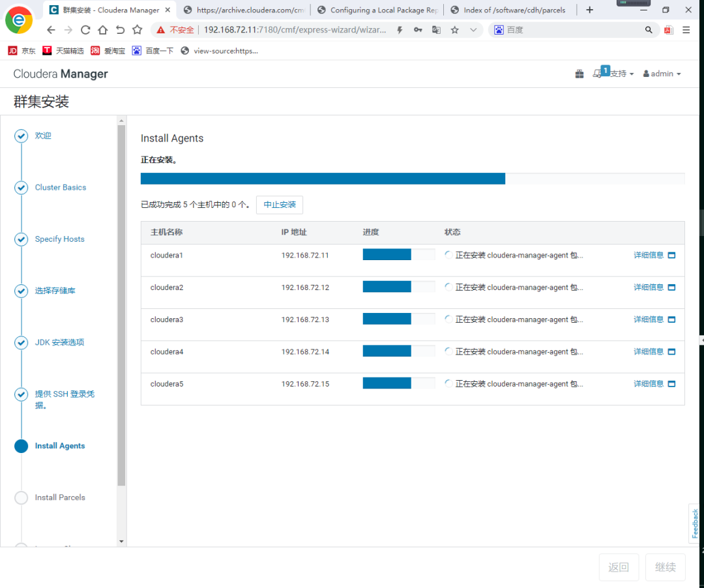Open running commands notification badge icon
Image resolution: width=704 pixels, height=588 pixels.
click(601, 73)
